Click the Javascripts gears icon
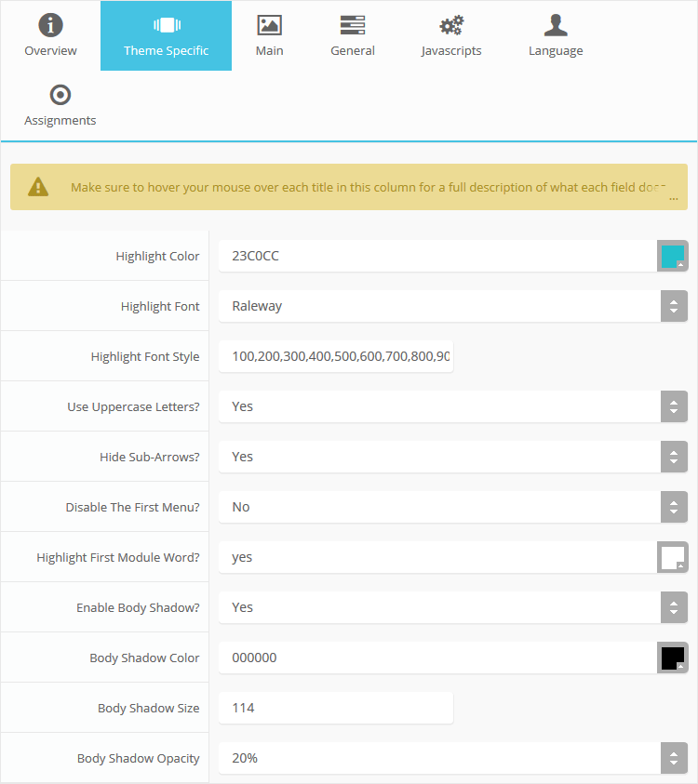698x784 pixels. click(x=451, y=25)
